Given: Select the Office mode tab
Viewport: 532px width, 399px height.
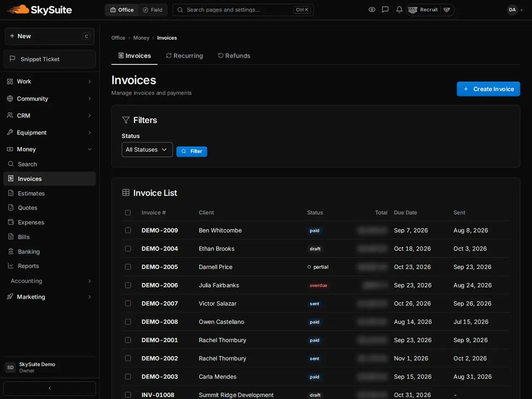Looking at the screenshot, I should pyautogui.click(x=122, y=10).
